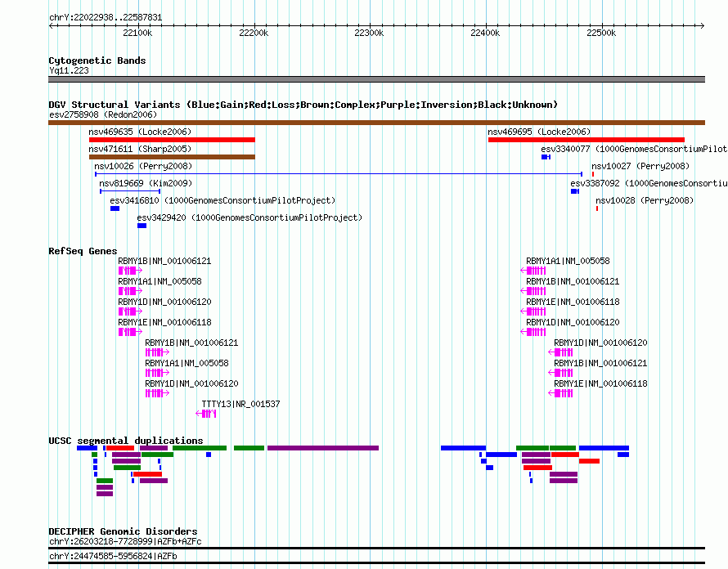Open the nsv10027 (Perry2008) variant label

[x=640, y=166]
